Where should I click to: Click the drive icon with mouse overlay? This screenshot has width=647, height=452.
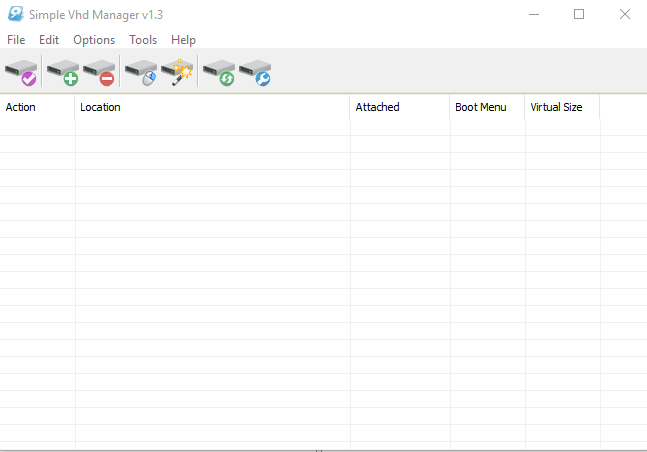coord(141,72)
